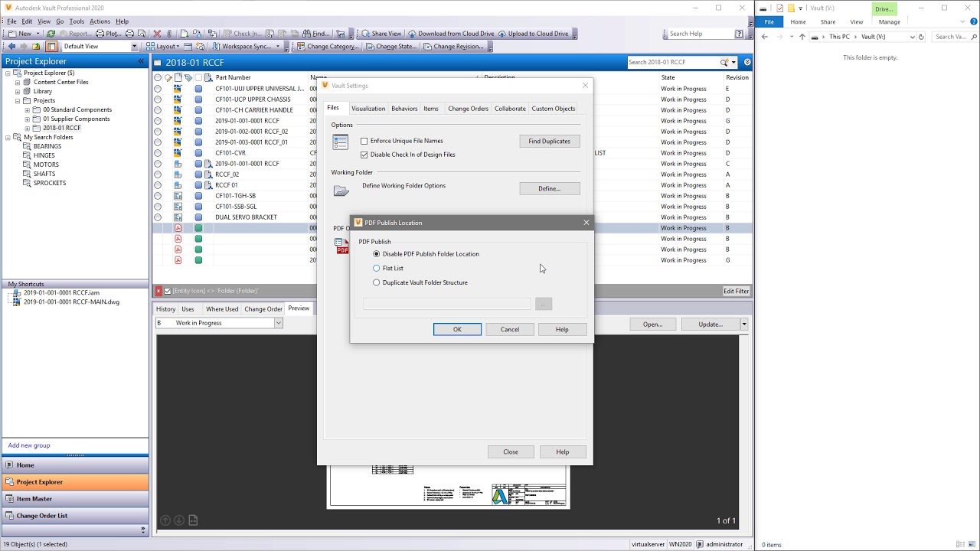The width and height of the screenshot is (980, 551).
Task: Uncheck Disable Check In of Design Files
Action: pos(364,155)
